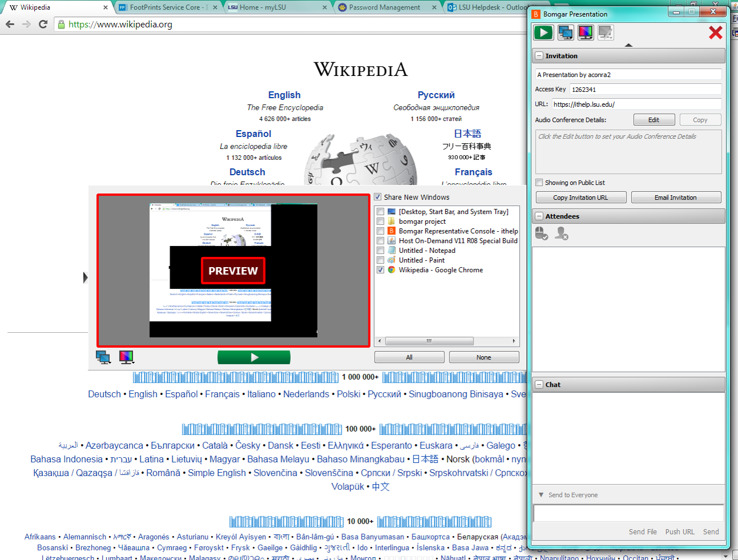Expand the side panel using the left arrow handle

86,277
